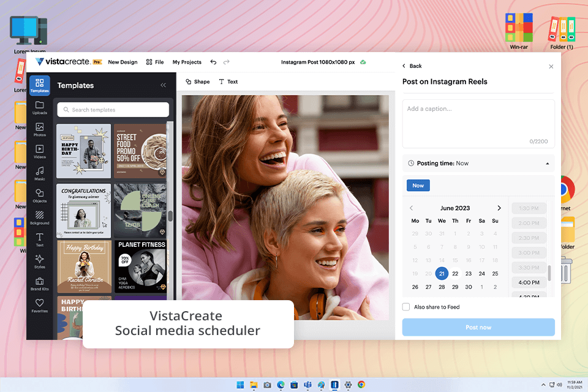Select June 26 in the calendar
The height and width of the screenshot is (392, 588).
(x=415, y=287)
